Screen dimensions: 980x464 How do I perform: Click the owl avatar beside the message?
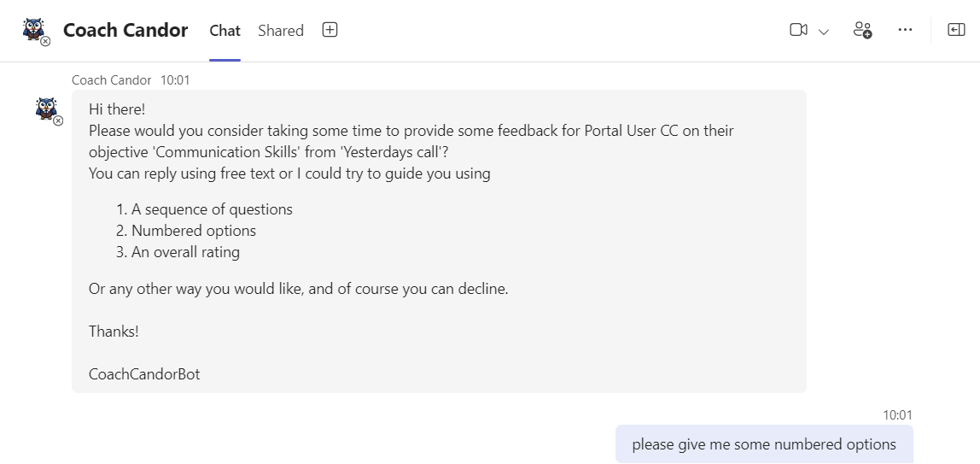pyautogui.click(x=47, y=109)
